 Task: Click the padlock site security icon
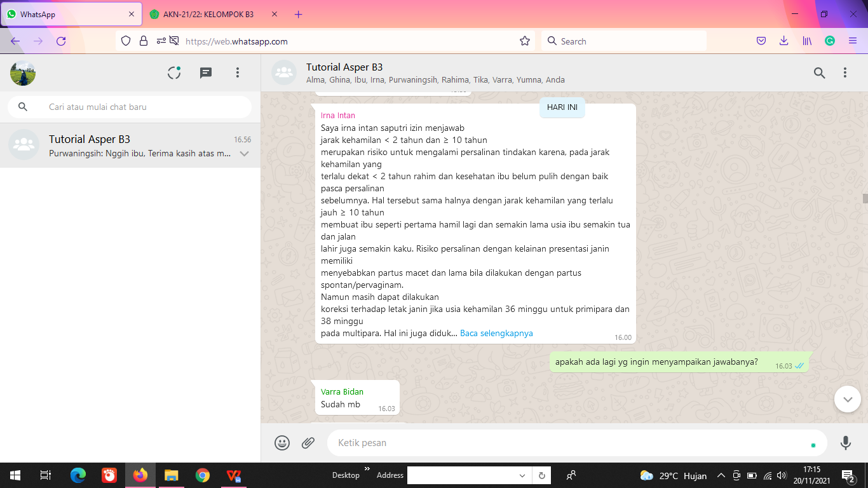(144, 41)
